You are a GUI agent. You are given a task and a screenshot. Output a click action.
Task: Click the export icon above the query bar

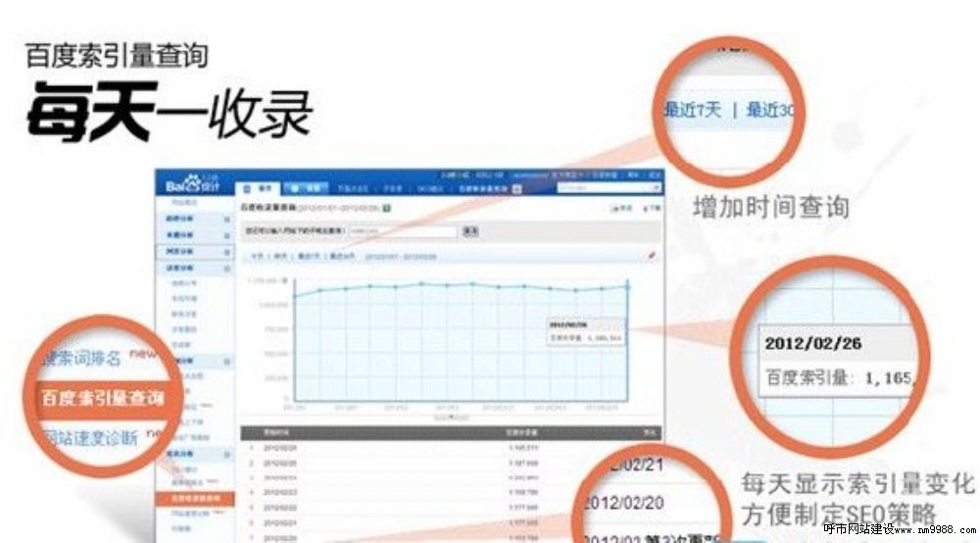click(x=614, y=209)
